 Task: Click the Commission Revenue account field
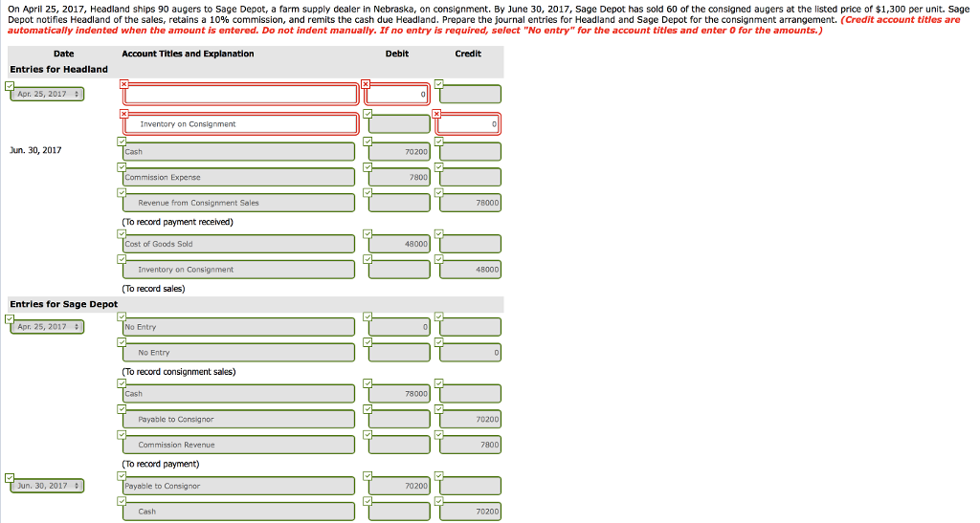(x=238, y=445)
